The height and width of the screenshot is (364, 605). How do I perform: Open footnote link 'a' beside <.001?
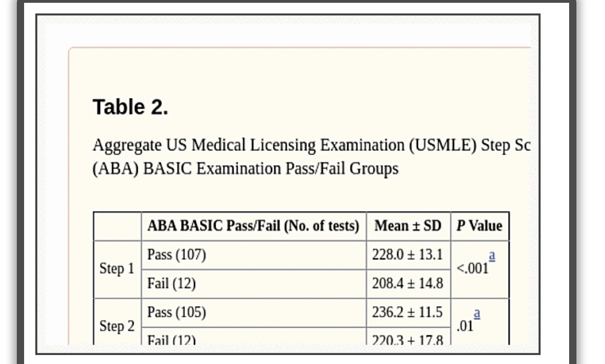(492, 255)
